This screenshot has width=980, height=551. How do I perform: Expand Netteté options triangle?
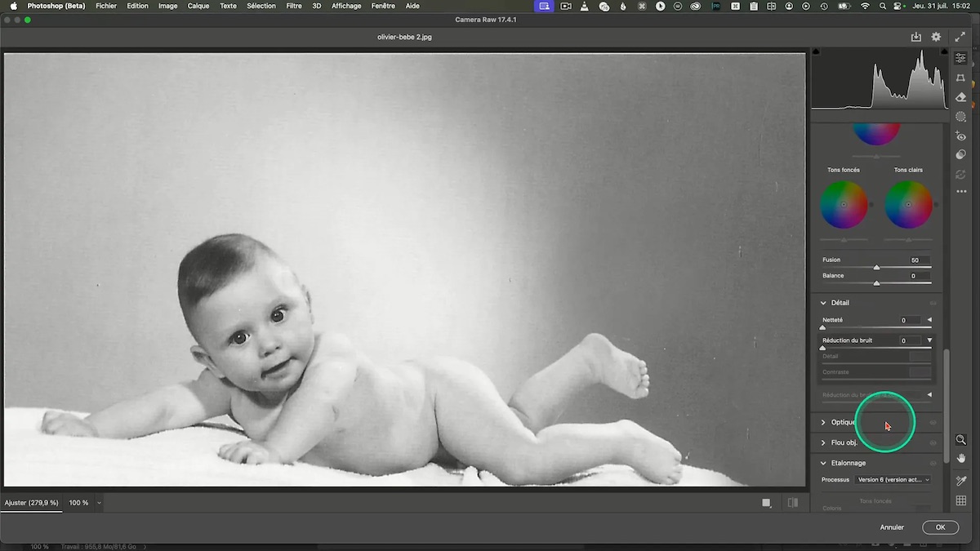[x=929, y=320]
